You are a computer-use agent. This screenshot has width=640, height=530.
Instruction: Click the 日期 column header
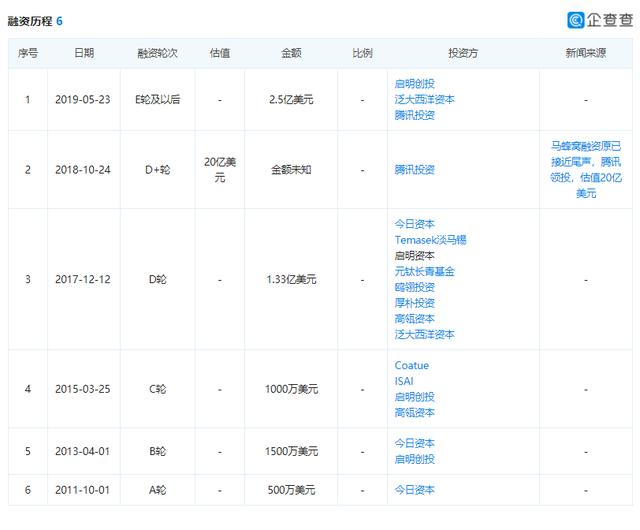[84, 53]
